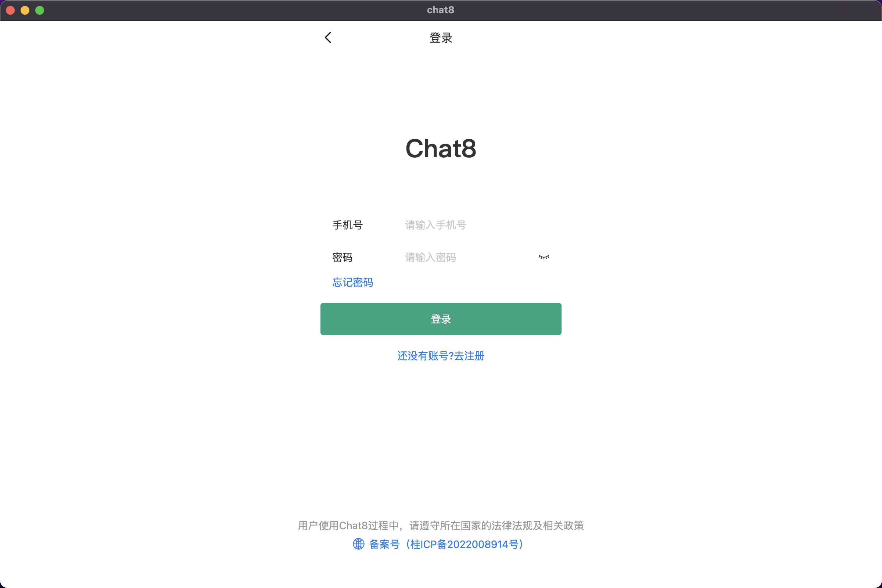Open 还没有账号?去注册 registration link

coord(441,355)
